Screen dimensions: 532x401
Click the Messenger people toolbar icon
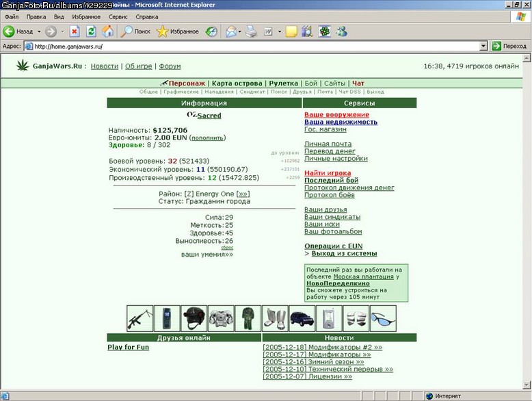pos(342,31)
